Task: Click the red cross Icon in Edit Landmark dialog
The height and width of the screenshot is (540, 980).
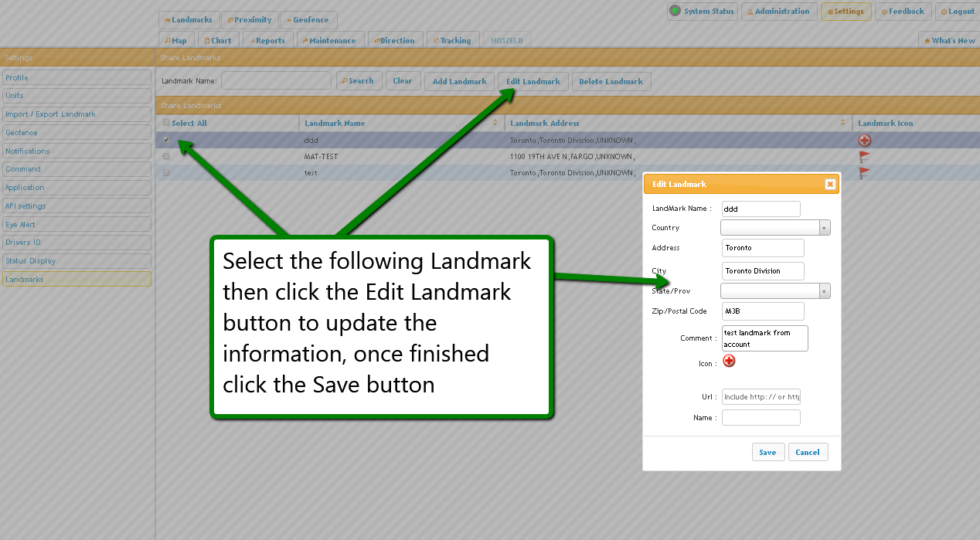Action: coord(729,361)
